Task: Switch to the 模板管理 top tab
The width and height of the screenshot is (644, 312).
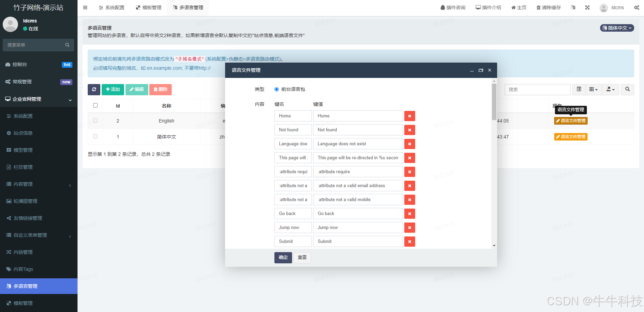Action: tap(149, 7)
